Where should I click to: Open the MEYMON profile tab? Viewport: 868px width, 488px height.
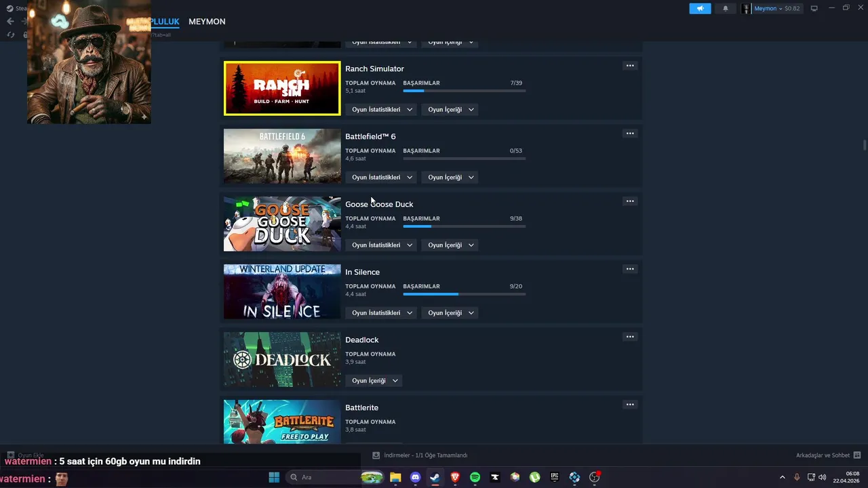(x=207, y=22)
